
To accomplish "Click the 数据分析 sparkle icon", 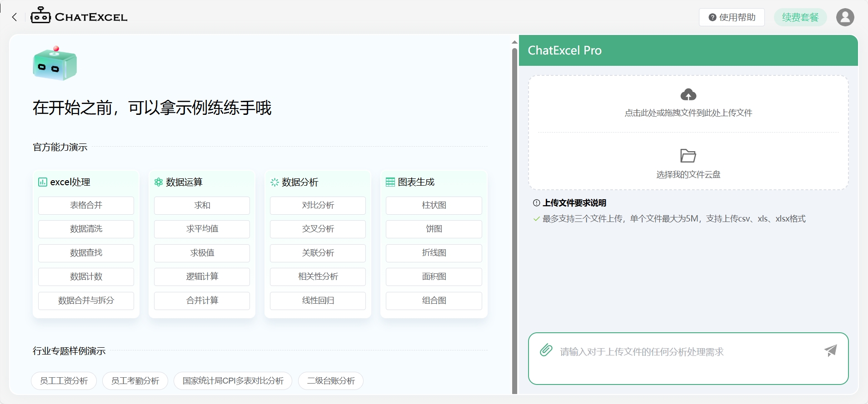I will pos(274,182).
